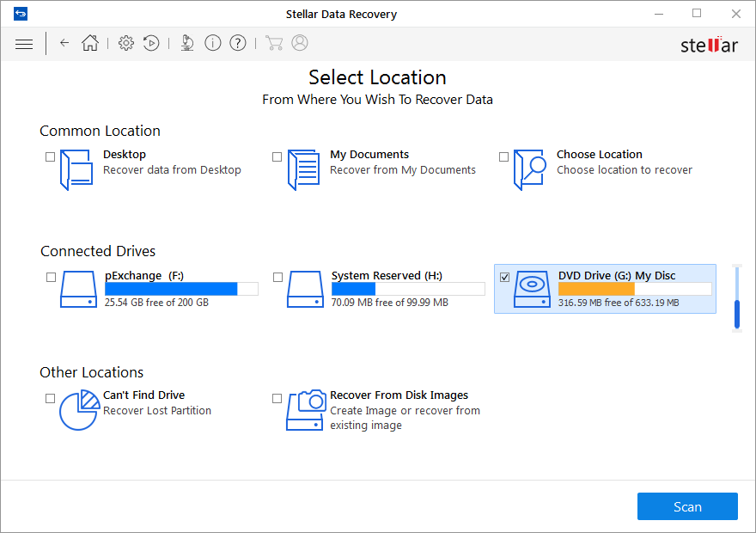The height and width of the screenshot is (533, 756).
Task: Click "Recover from My Documents" text
Action: (403, 170)
